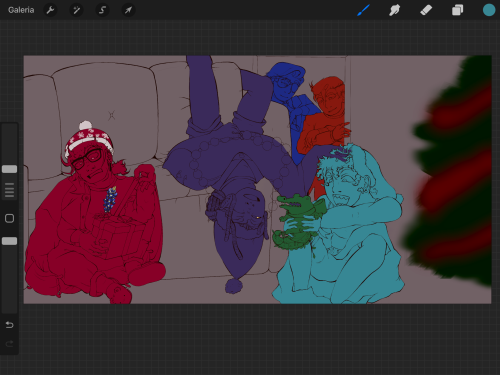Click the brush opacity slider handle
Image resolution: width=500 pixels, height=375 pixels.
[9, 241]
